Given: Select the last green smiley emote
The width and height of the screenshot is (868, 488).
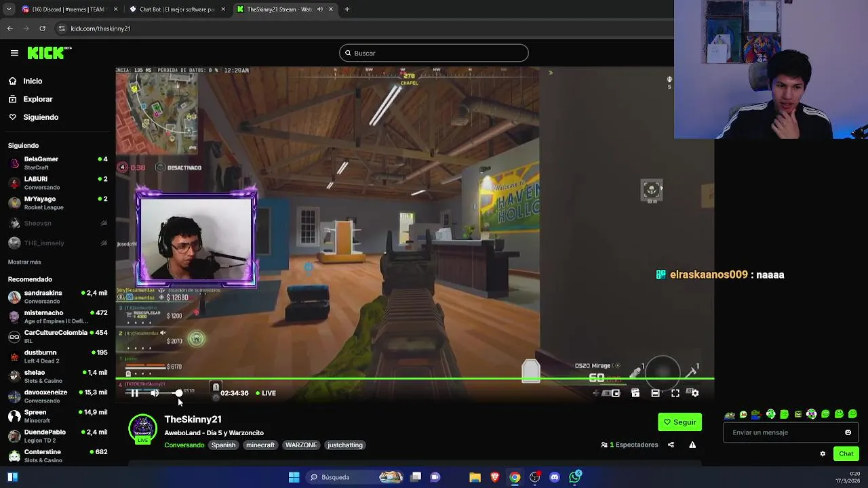Looking at the screenshot, I should tap(852, 414).
